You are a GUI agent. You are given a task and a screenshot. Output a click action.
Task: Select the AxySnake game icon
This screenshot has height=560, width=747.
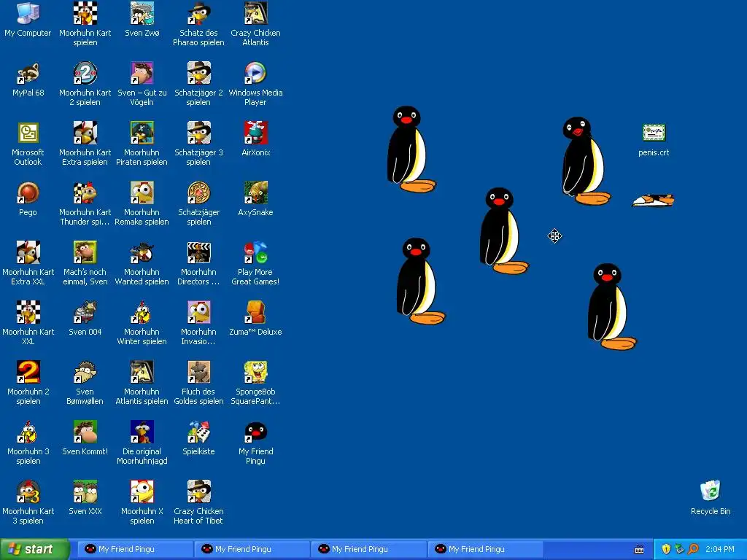[256, 192]
